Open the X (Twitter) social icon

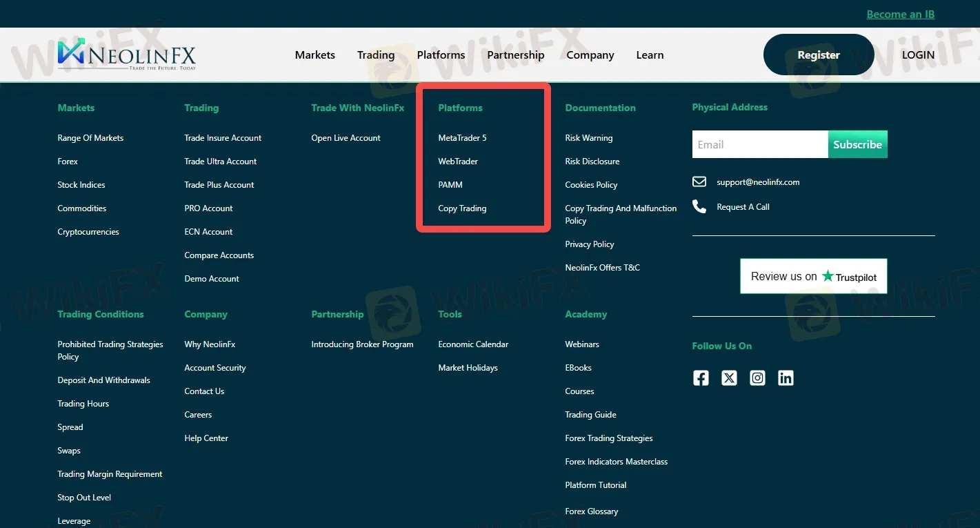pos(729,378)
